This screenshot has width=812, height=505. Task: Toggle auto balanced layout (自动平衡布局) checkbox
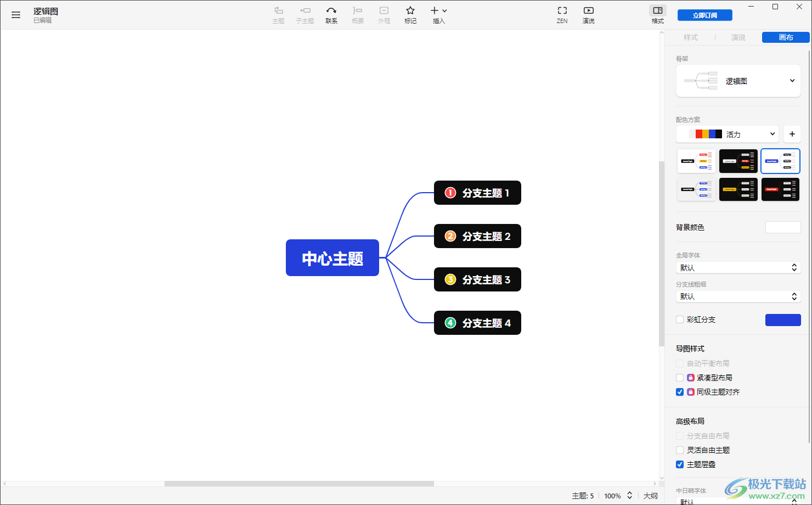pyautogui.click(x=680, y=363)
